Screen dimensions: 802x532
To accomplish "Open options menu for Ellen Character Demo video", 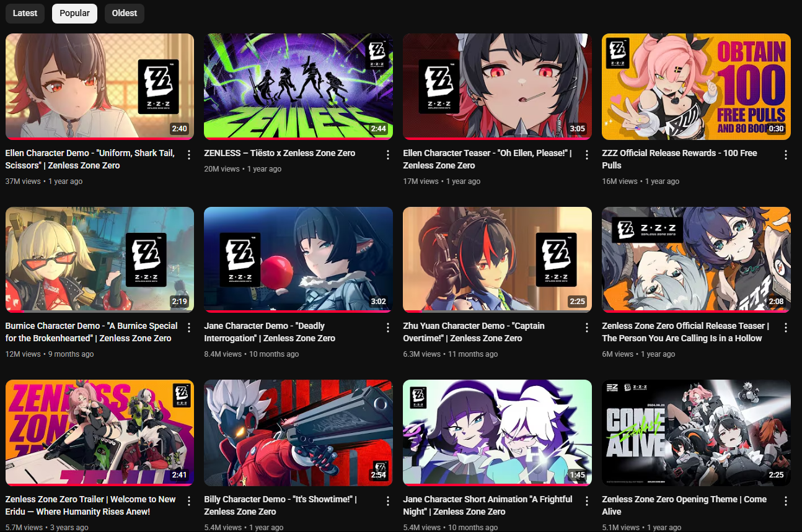I will click(189, 155).
